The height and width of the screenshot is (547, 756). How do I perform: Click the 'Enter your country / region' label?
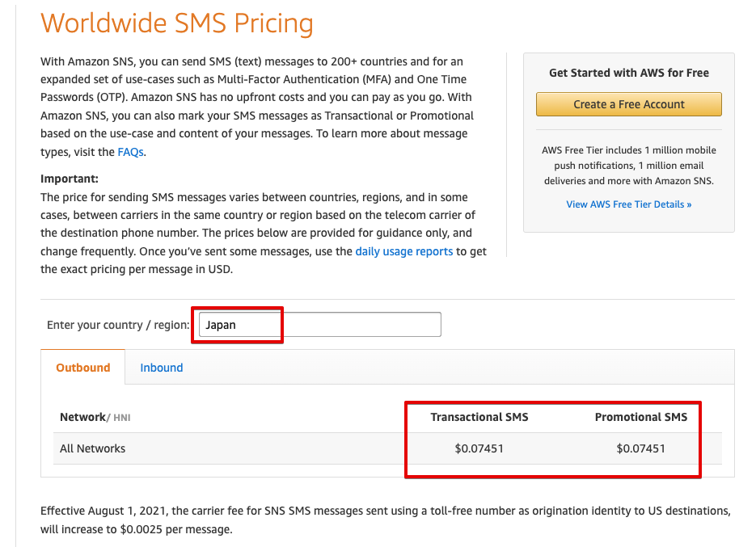(x=118, y=325)
